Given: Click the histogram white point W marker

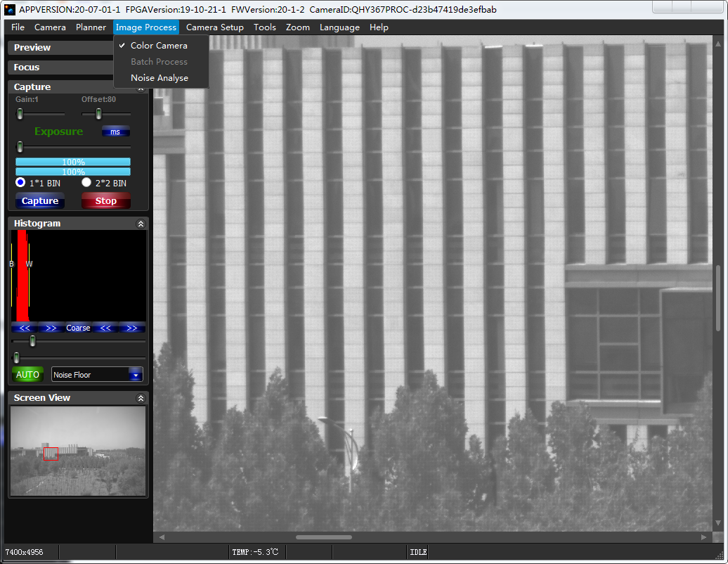Looking at the screenshot, I should [30, 264].
